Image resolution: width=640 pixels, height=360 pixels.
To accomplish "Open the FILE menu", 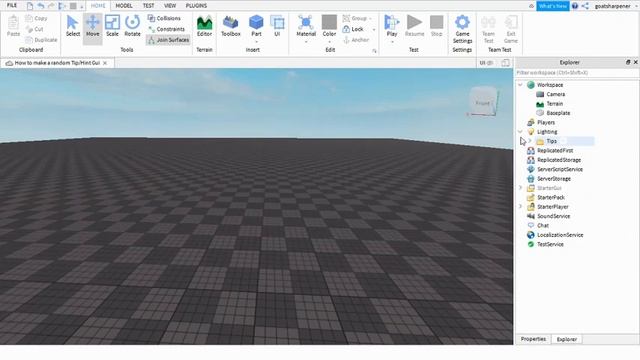I will click(12, 6).
